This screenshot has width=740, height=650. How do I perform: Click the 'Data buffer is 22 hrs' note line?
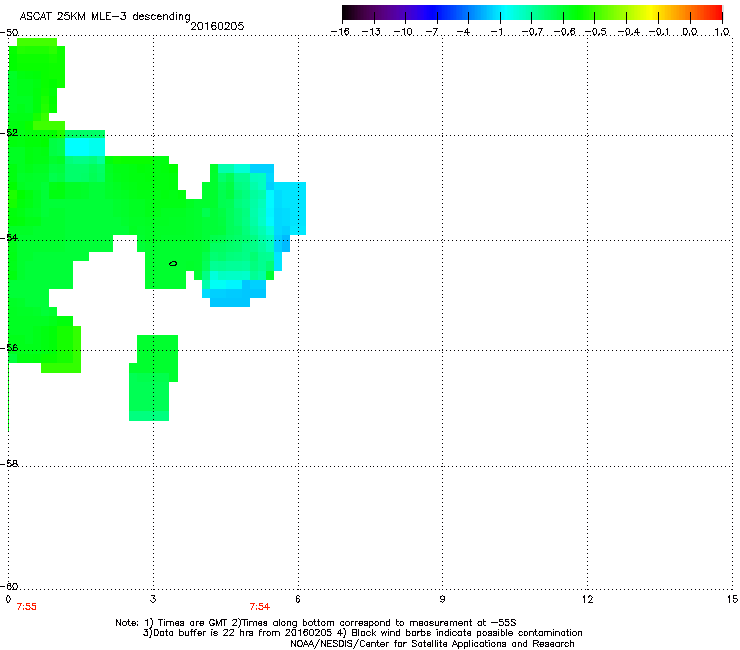[362, 633]
